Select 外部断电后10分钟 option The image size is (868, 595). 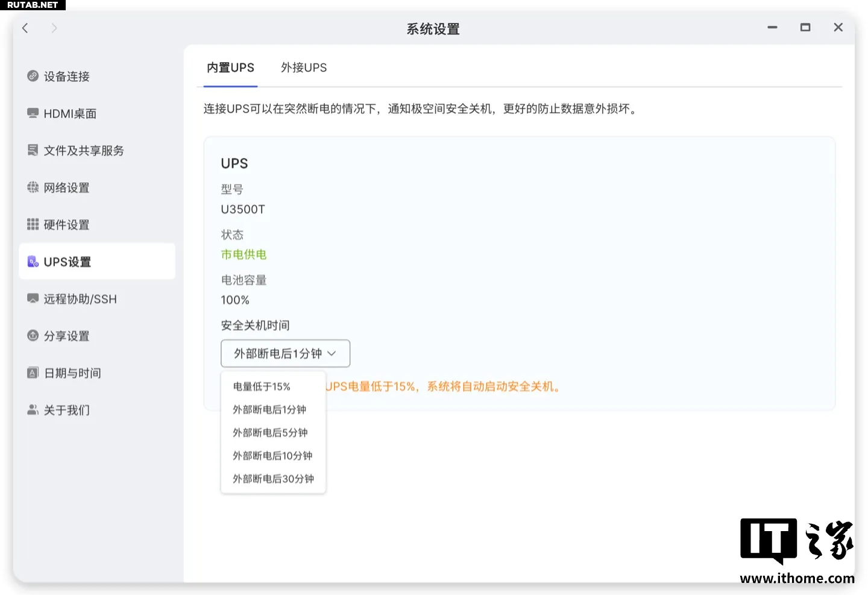coord(272,456)
